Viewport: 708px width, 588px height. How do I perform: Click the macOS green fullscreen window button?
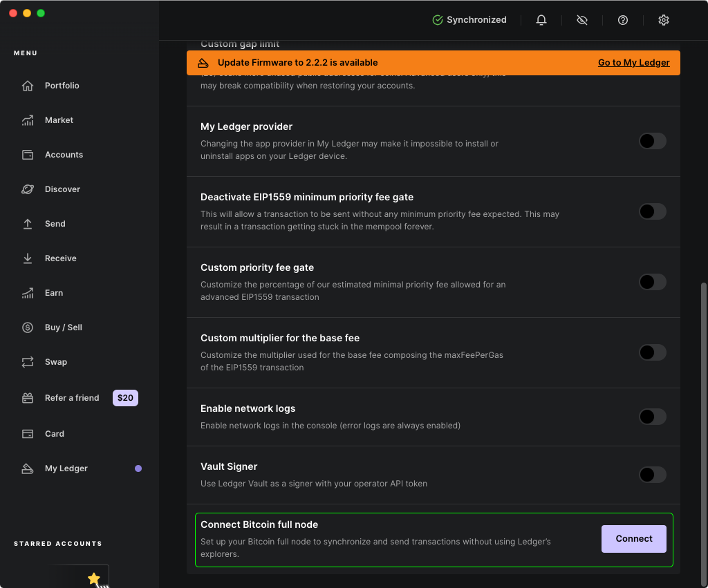41,13
